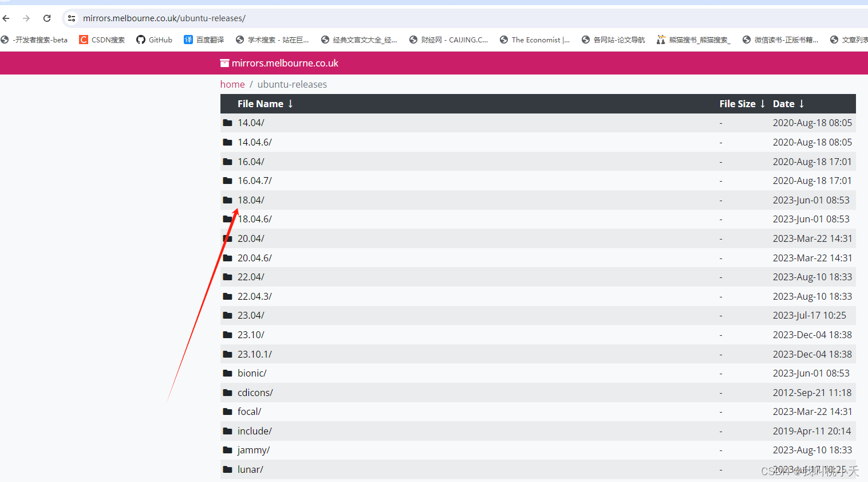Open the include/ folder link
868x482 pixels.
click(x=255, y=431)
